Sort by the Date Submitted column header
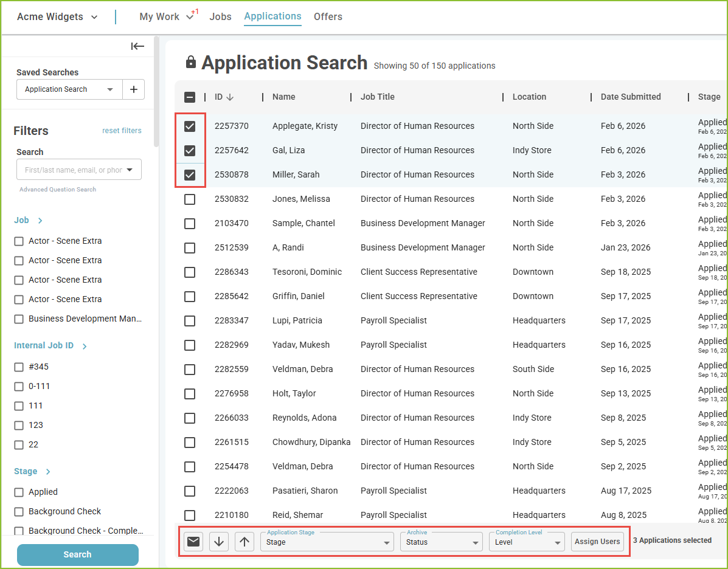 tap(631, 97)
